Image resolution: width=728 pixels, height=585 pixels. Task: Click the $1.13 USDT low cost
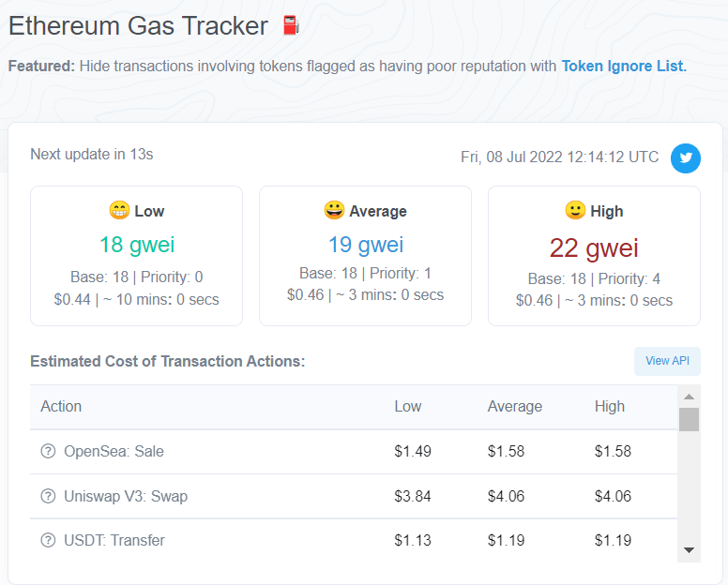pyautogui.click(x=412, y=540)
